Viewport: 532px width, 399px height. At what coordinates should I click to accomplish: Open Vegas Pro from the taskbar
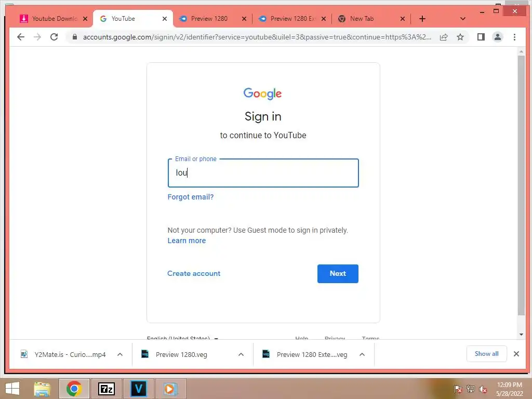point(138,389)
